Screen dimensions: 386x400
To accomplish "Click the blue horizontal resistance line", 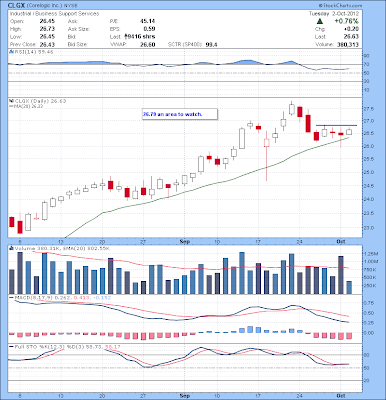I will 336,125.
